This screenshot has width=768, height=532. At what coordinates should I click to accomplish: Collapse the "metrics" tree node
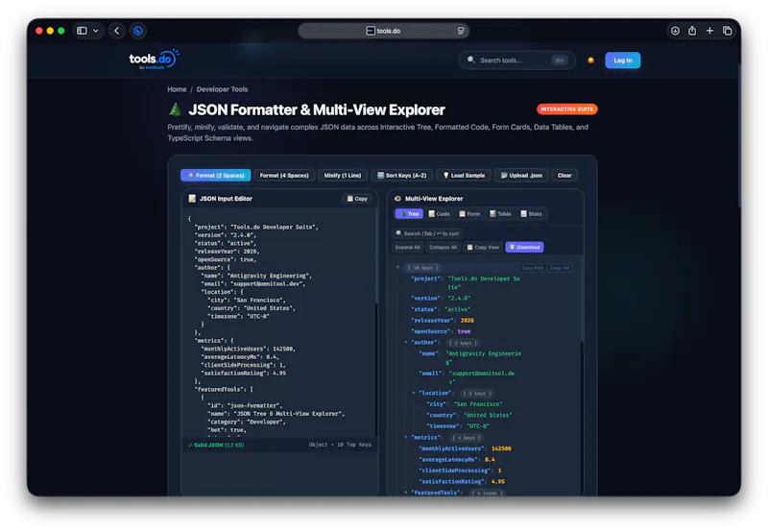(406, 437)
